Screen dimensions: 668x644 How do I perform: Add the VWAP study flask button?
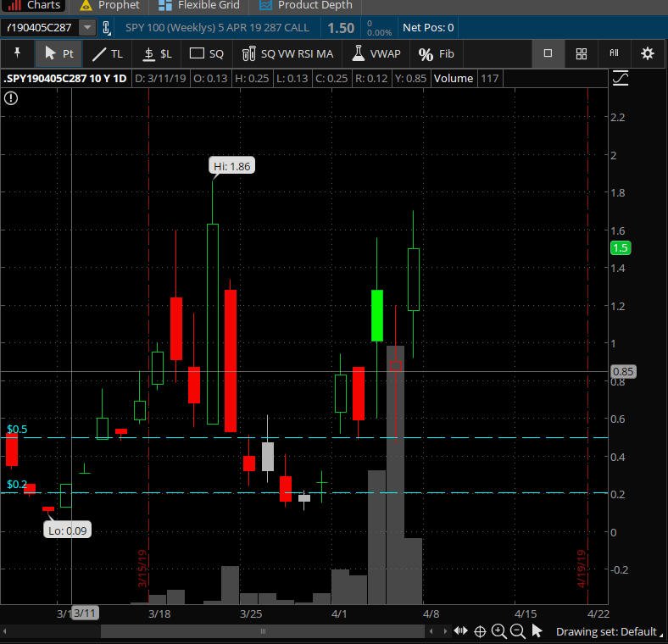pyautogui.click(x=376, y=53)
